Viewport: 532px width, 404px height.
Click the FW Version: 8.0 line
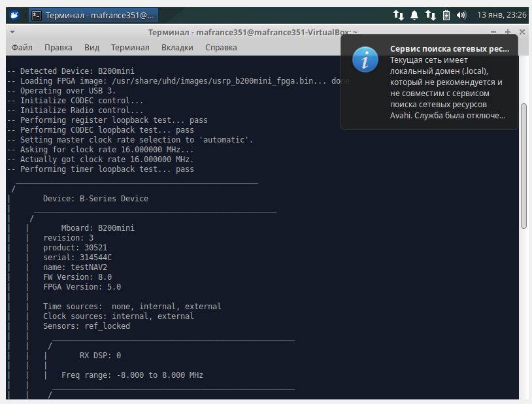click(77, 277)
